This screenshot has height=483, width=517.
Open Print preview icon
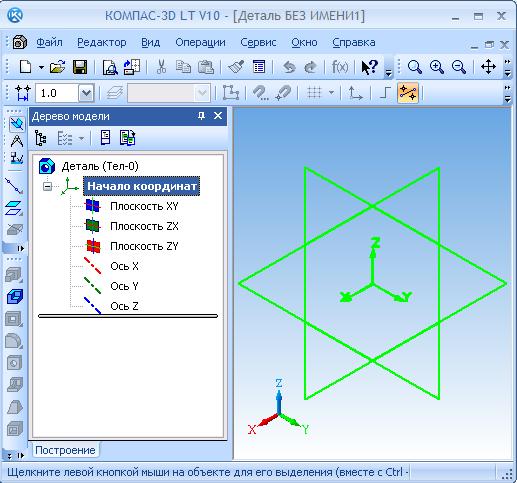tap(110, 67)
